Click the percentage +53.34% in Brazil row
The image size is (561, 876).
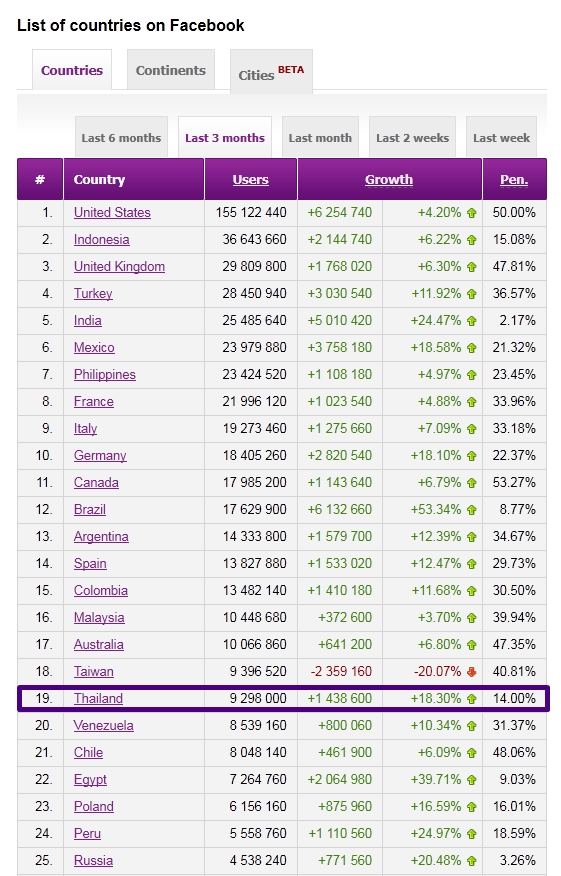436,509
